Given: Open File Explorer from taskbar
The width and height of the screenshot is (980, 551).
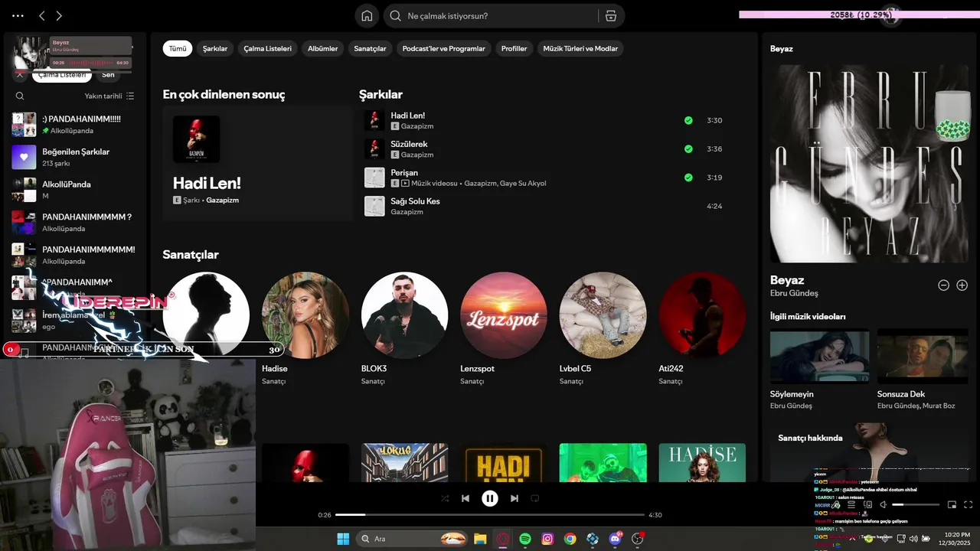Looking at the screenshot, I should click(480, 539).
